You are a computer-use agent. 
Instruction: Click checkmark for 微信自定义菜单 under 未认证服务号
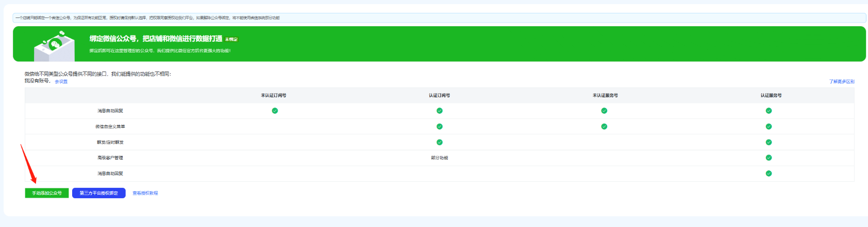pos(604,127)
